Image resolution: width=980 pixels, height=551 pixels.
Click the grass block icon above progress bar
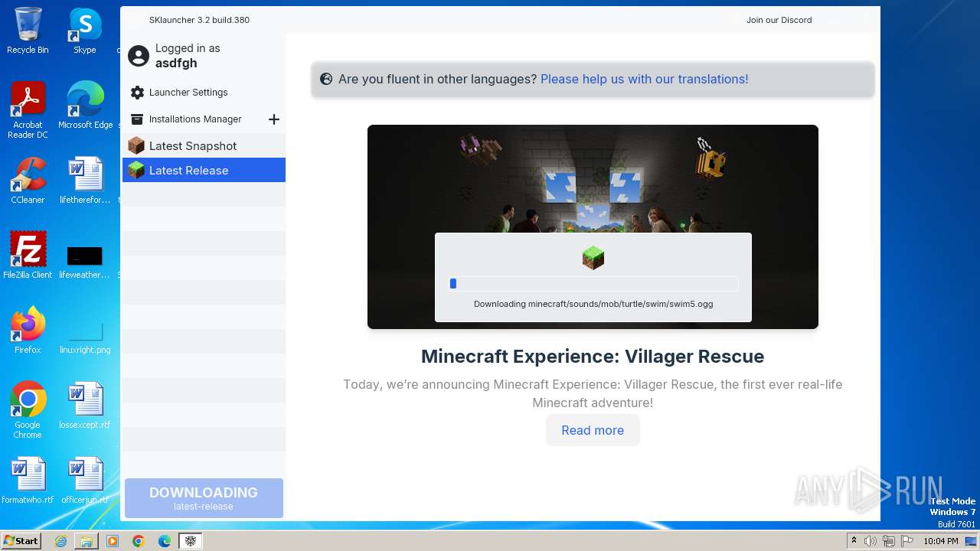[593, 258]
